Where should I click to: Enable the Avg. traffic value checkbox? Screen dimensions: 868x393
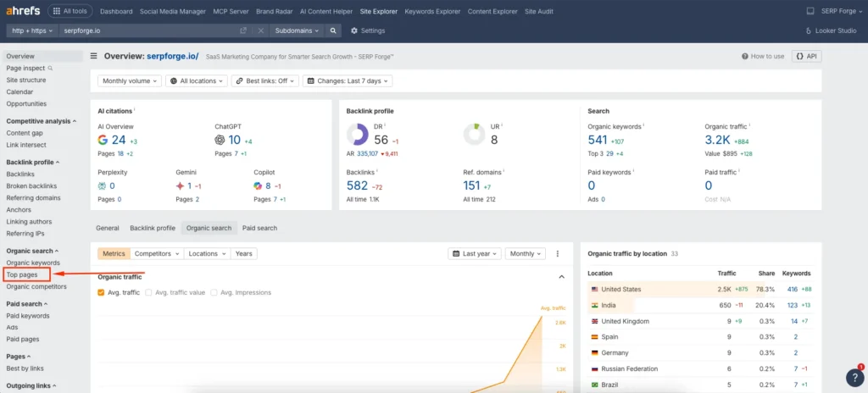149,292
